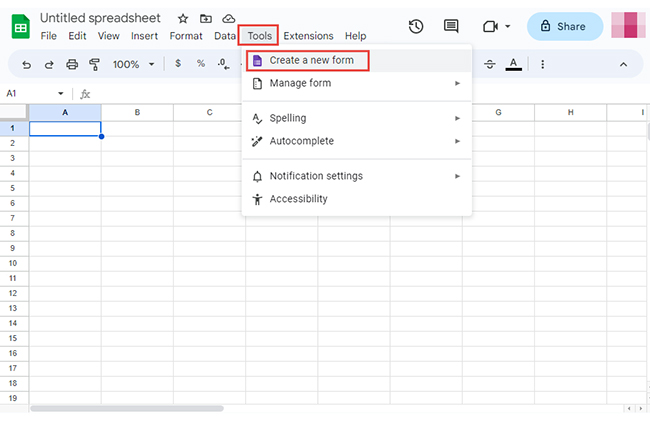Click the select-all corner box

tap(14, 112)
